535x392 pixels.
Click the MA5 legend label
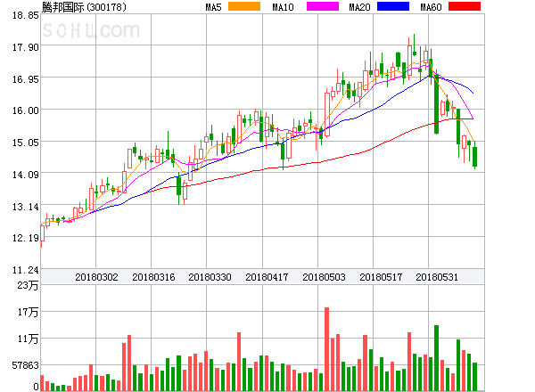click(213, 7)
